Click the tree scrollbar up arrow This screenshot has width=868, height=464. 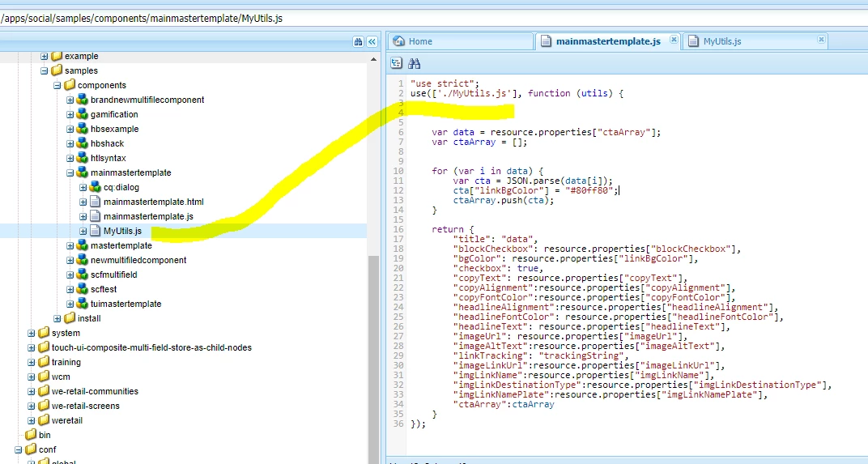coord(373,59)
